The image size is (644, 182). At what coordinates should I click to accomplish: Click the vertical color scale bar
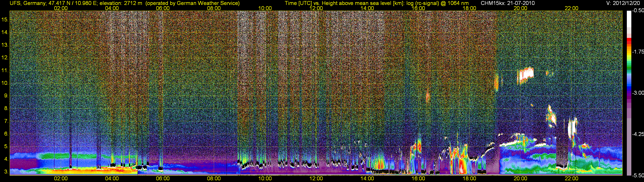point(629,93)
